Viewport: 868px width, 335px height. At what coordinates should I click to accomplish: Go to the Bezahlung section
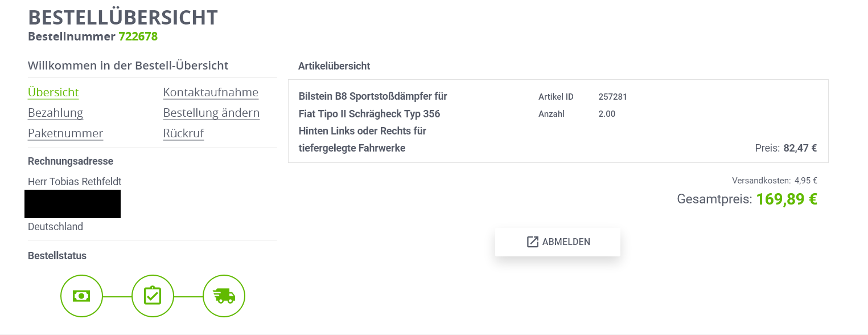click(55, 113)
